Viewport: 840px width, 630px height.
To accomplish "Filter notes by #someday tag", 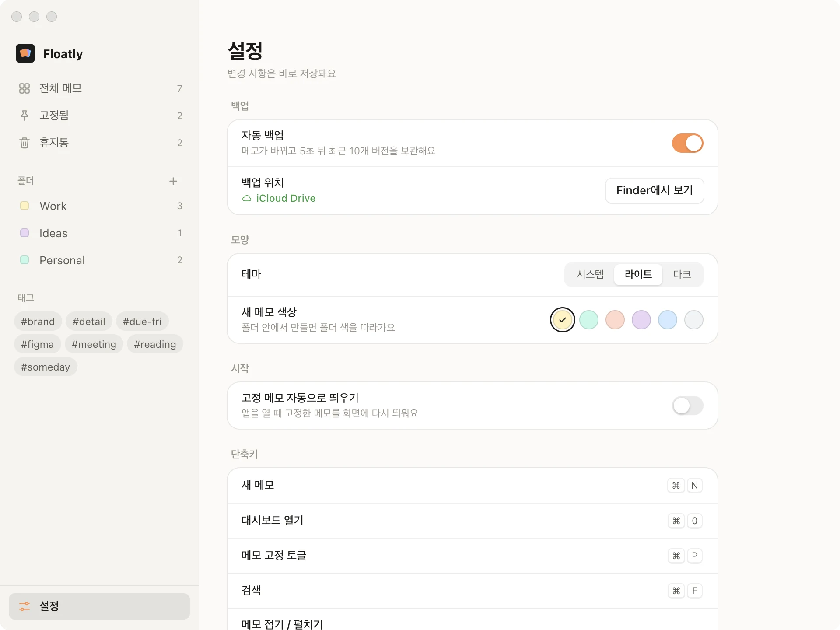I will [x=45, y=367].
